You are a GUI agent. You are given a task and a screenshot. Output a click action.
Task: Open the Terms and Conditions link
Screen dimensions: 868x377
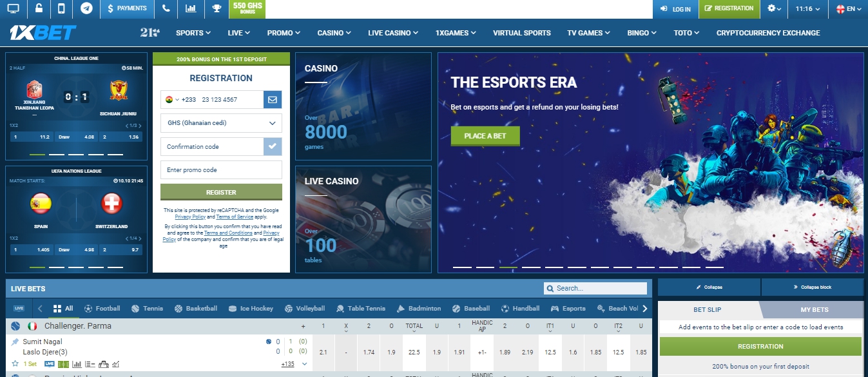coord(229,233)
